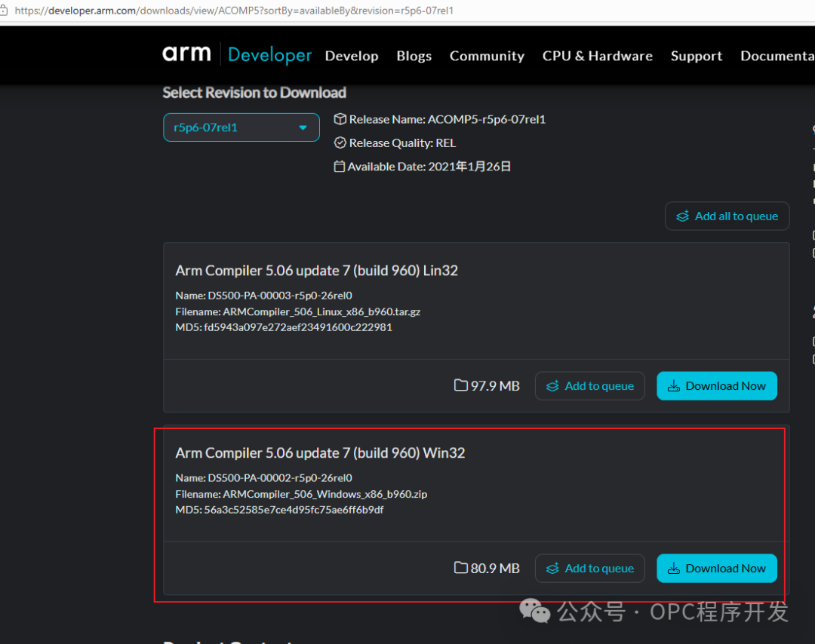Click the revision dropdown arrow
The image size is (815, 644).
coord(303,127)
